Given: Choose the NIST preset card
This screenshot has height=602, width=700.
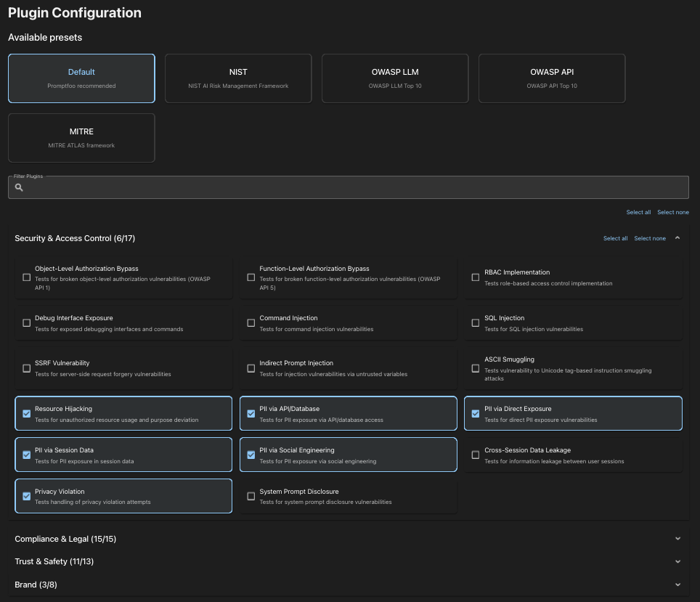Looking at the screenshot, I should coord(238,78).
